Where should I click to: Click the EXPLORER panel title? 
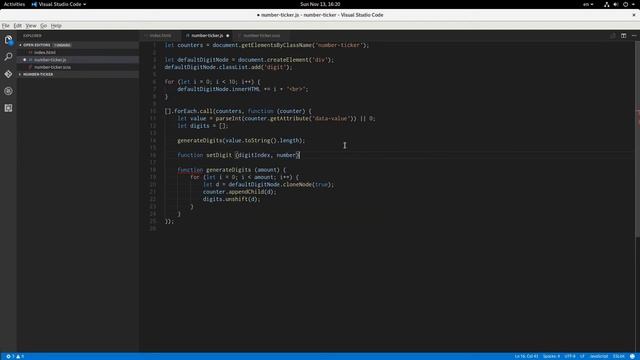[32, 36]
